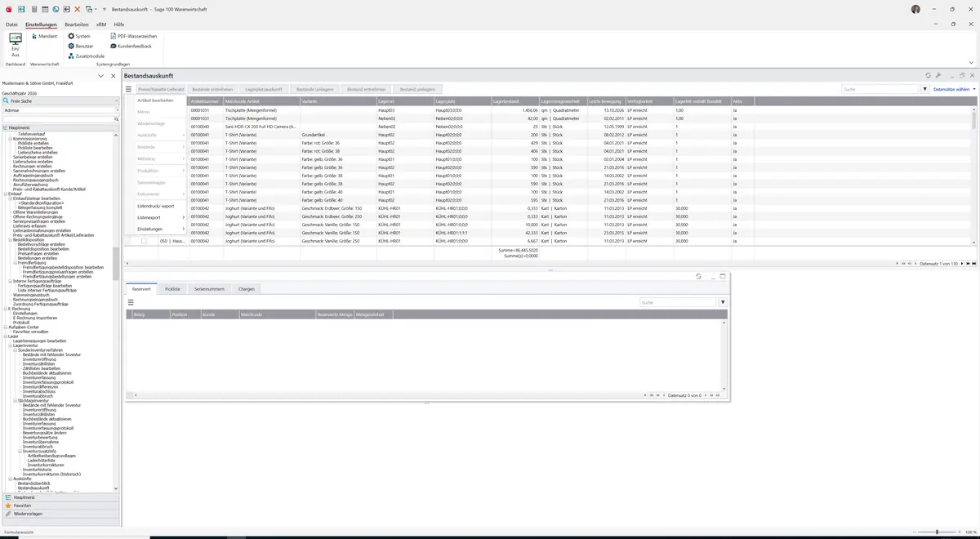
Task: Collapse the Bestelldisposition tree node
Action: click(x=10, y=240)
